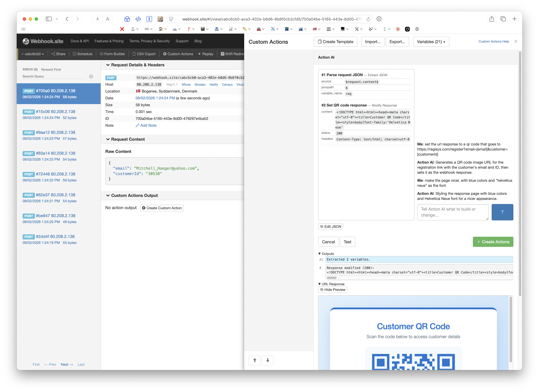
Task: Click the Share toolbar item
Action: pyautogui.click(x=58, y=54)
